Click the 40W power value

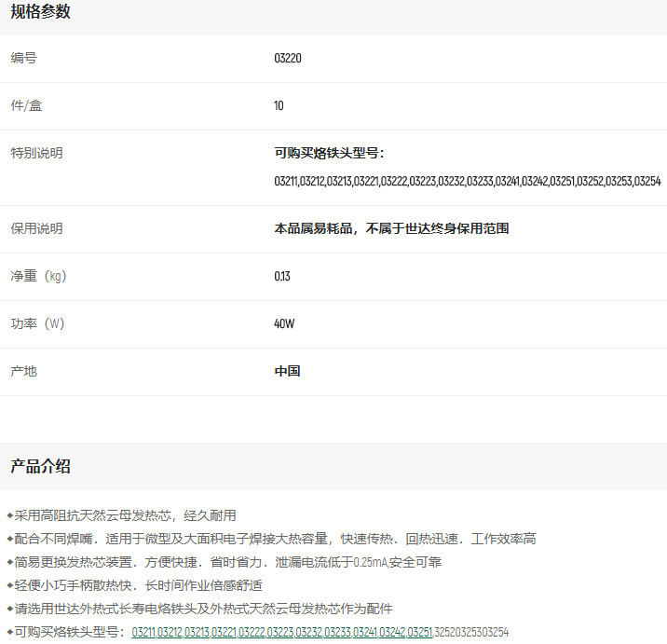[284, 324]
